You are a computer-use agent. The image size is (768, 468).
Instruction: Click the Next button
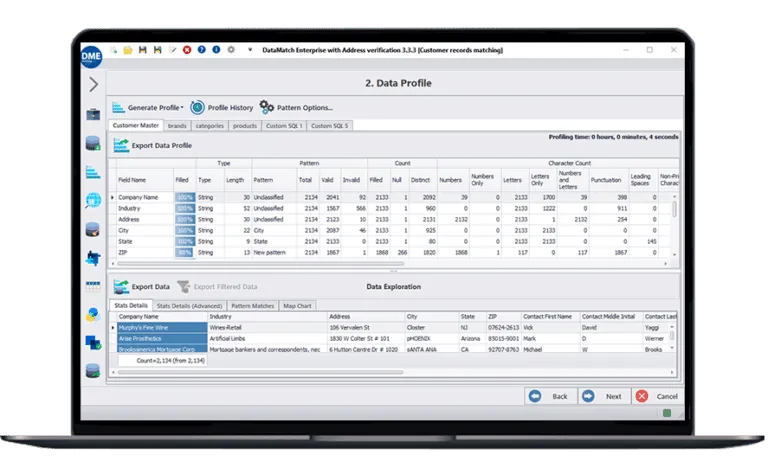click(x=604, y=396)
